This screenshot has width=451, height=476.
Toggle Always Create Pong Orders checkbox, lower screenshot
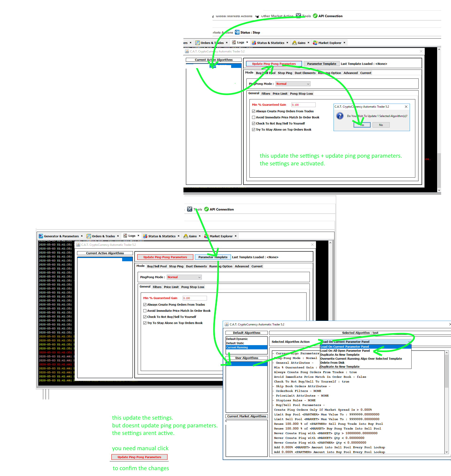[145, 304]
